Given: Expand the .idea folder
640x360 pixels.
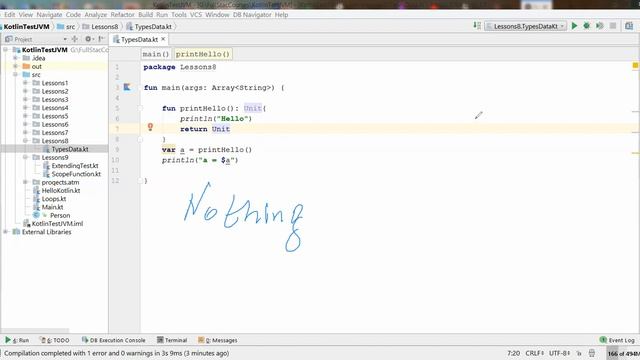Looking at the screenshot, I should click(x=16, y=58).
